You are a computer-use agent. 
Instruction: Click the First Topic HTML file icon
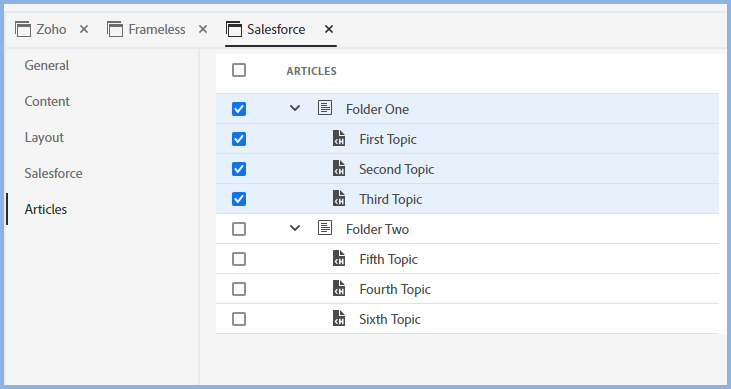[x=339, y=139]
